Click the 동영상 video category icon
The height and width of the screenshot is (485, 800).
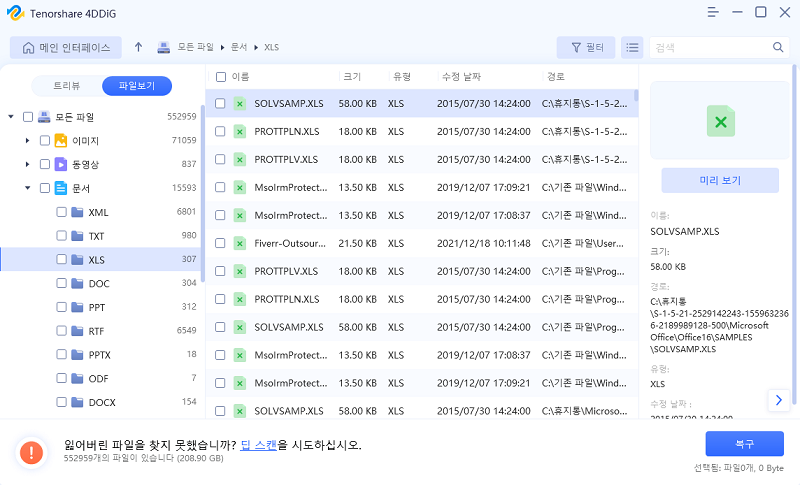tap(60, 164)
